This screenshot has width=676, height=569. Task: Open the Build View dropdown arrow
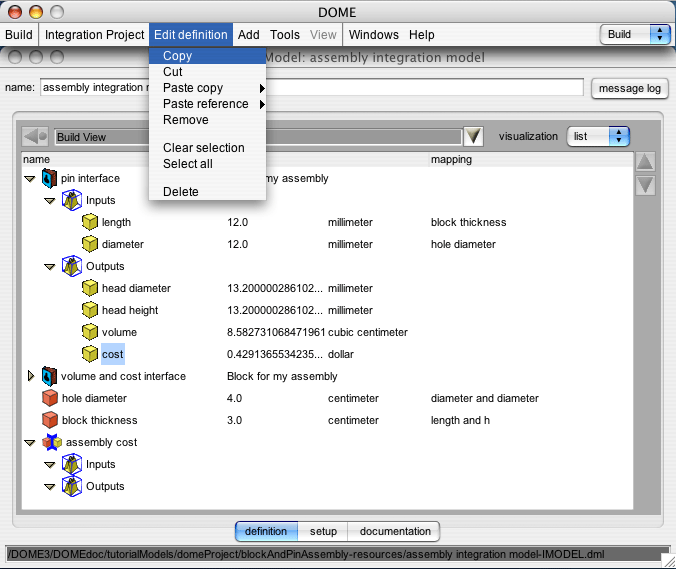coord(473,137)
